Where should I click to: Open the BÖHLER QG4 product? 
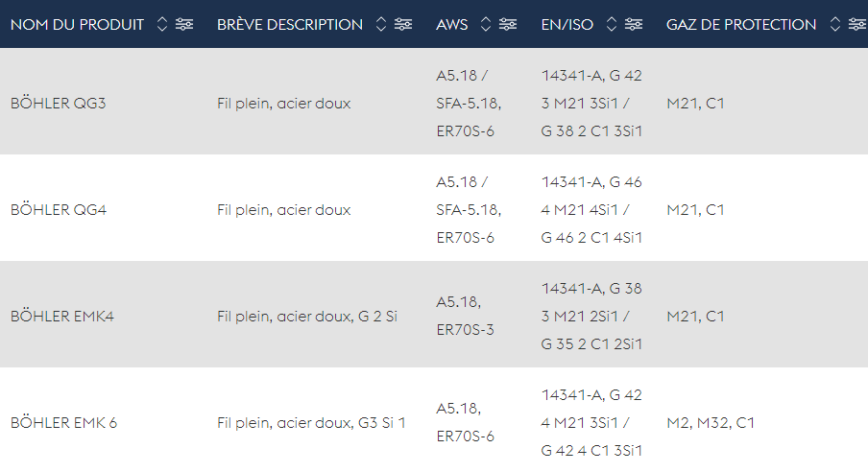coord(59,210)
